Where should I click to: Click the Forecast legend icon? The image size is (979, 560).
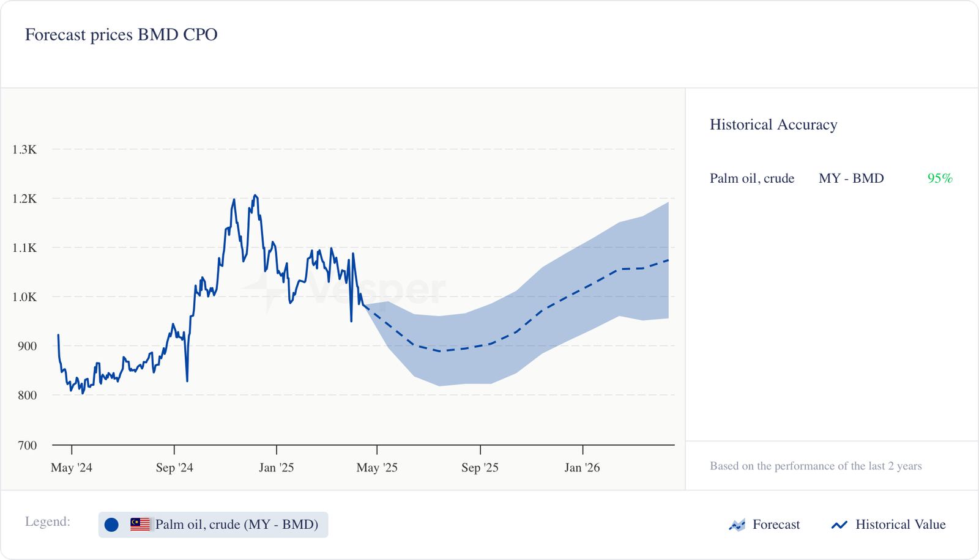tap(737, 525)
